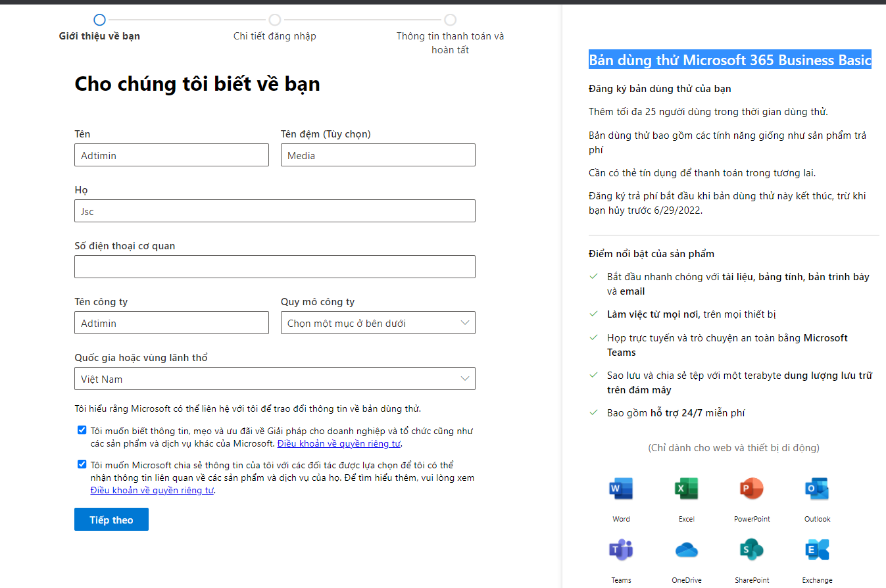
Task: Click the highlighted 'Bản dùng thử Microsoft 365 Business Basic' title
Action: pyautogui.click(x=730, y=61)
